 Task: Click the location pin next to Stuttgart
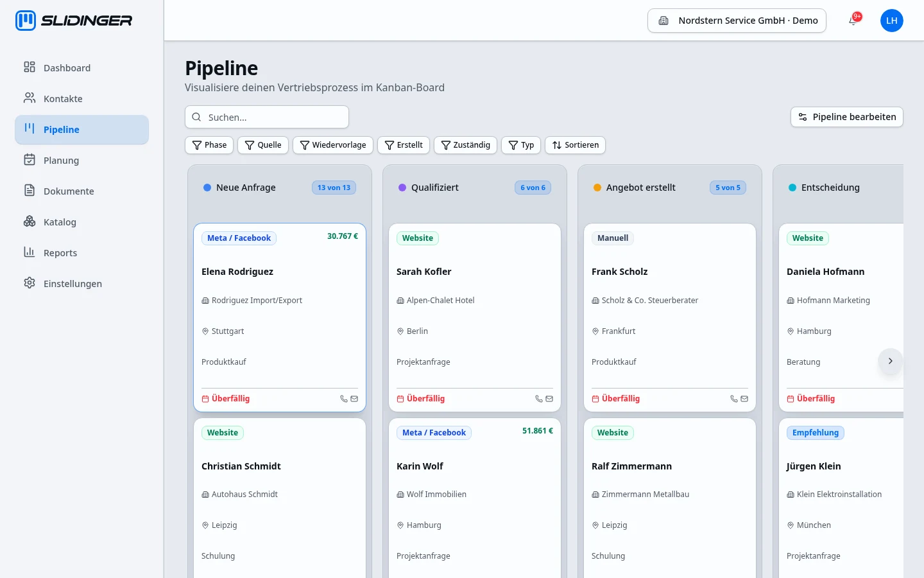pyautogui.click(x=205, y=331)
